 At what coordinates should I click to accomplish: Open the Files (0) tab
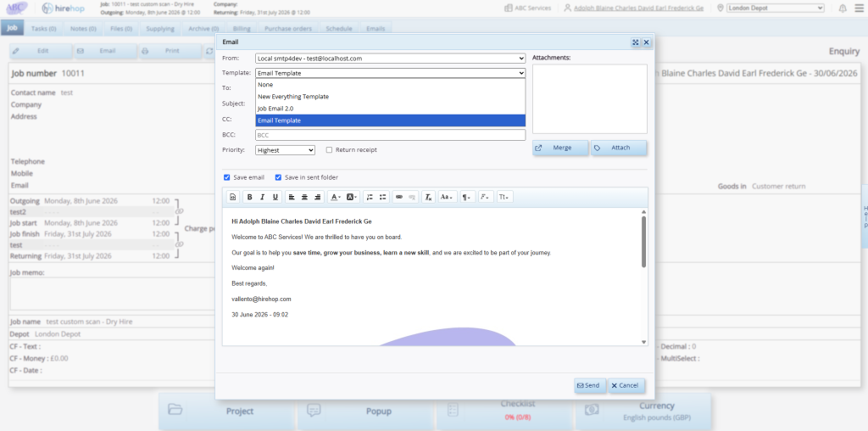[121, 28]
